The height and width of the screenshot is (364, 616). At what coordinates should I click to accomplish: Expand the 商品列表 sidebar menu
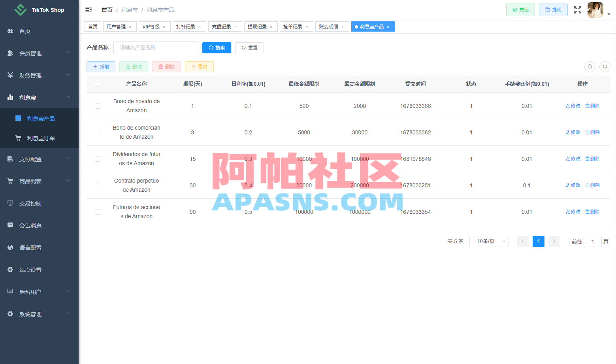coord(39,181)
